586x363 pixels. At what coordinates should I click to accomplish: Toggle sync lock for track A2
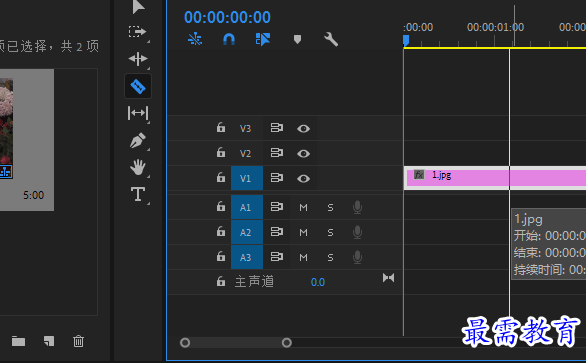277,231
